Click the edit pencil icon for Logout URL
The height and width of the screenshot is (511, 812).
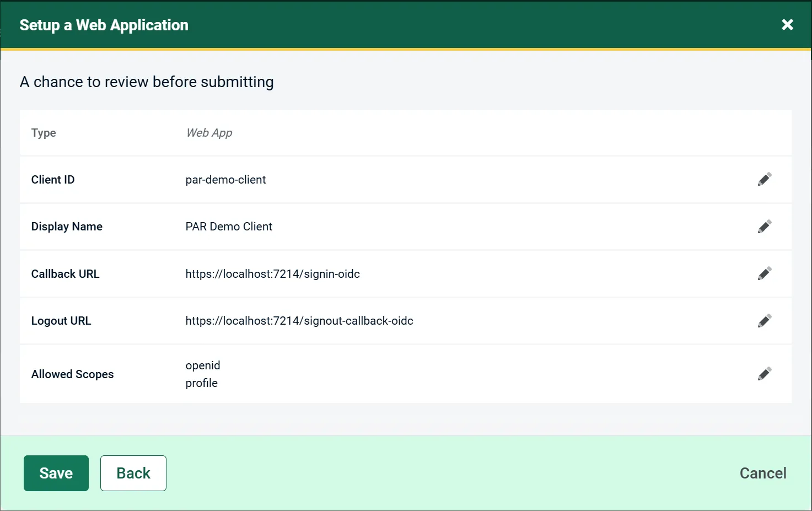765,320
